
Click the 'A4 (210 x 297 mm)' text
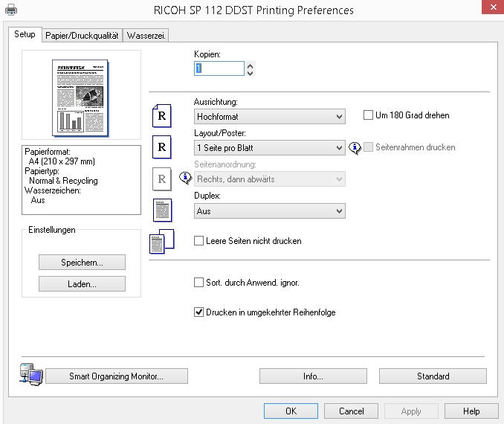62,161
